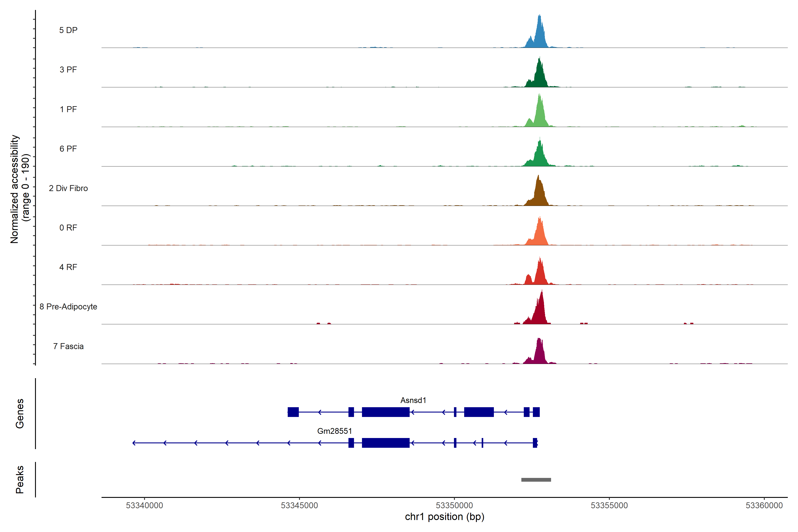Screen dimensions: 798x532
Task: Select the 1 PF track label
Action: click(x=68, y=109)
